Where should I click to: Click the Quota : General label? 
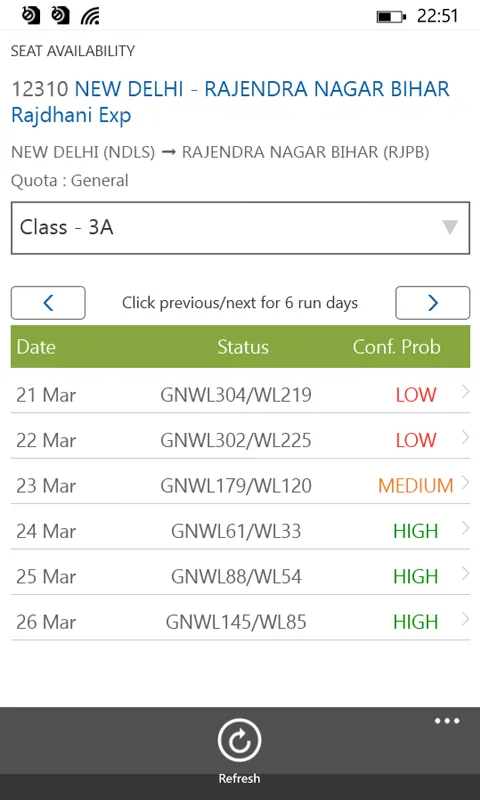[70, 180]
